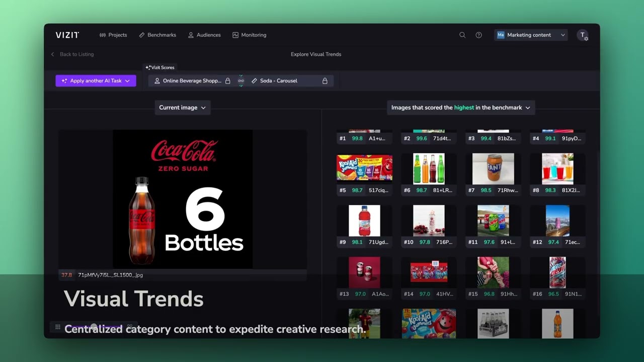
Task: Click the 98.3 score of image #8
Action: [x=550, y=190]
